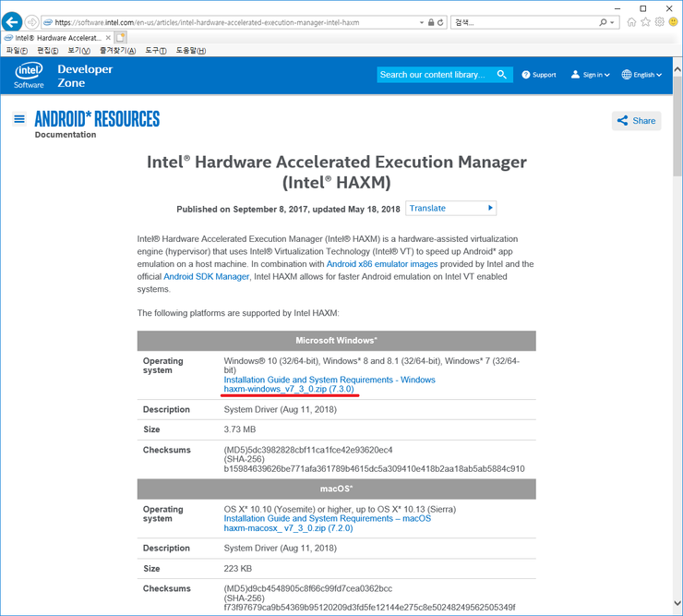This screenshot has height=616, width=683.
Task: Click the magnifier icon in content search
Action: coord(502,75)
